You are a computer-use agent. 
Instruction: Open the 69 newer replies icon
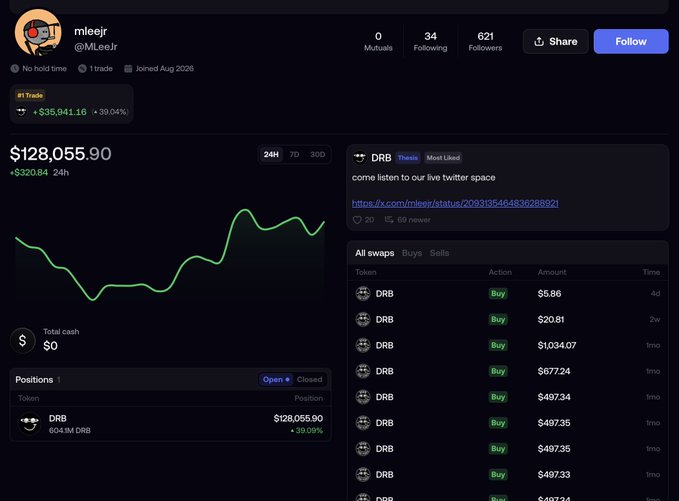[x=389, y=220]
